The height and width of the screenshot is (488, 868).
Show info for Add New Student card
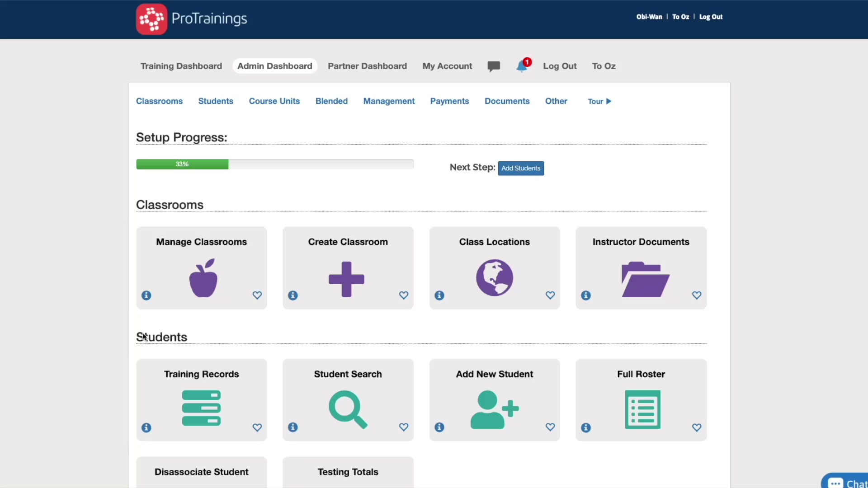(x=439, y=427)
